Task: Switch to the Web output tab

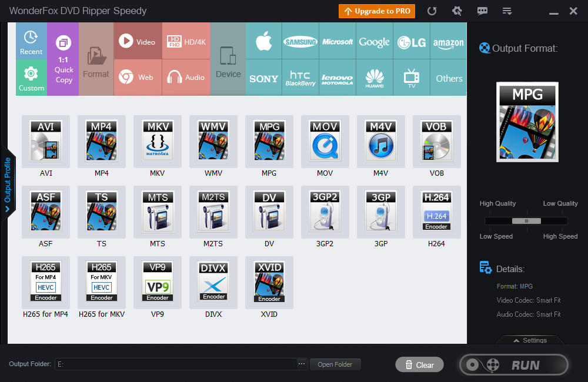Action: click(138, 77)
